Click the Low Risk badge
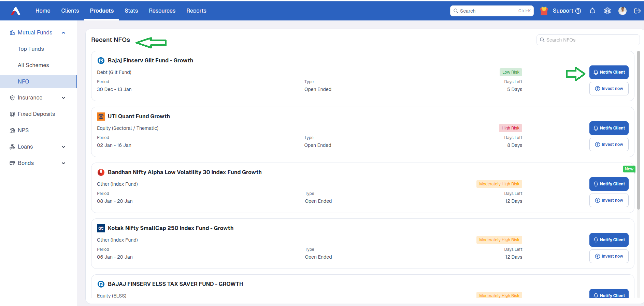The image size is (644, 306). point(511,72)
